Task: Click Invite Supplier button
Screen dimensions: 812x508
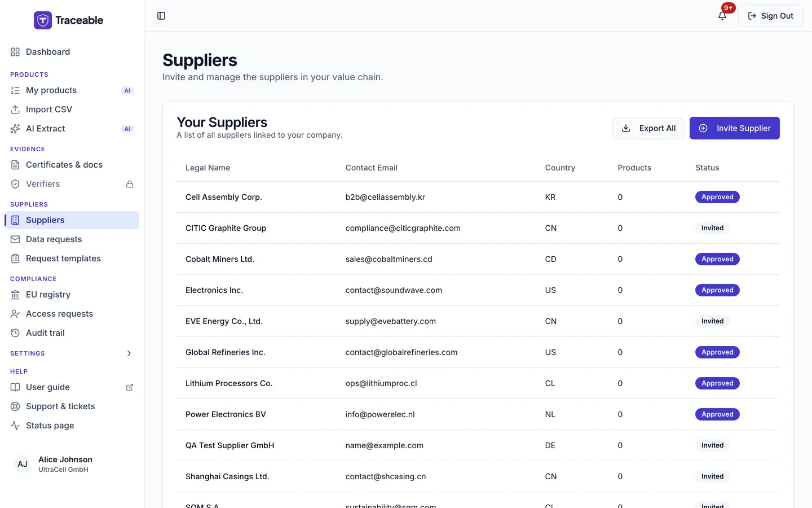Action: pyautogui.click(x=735, y=128)
